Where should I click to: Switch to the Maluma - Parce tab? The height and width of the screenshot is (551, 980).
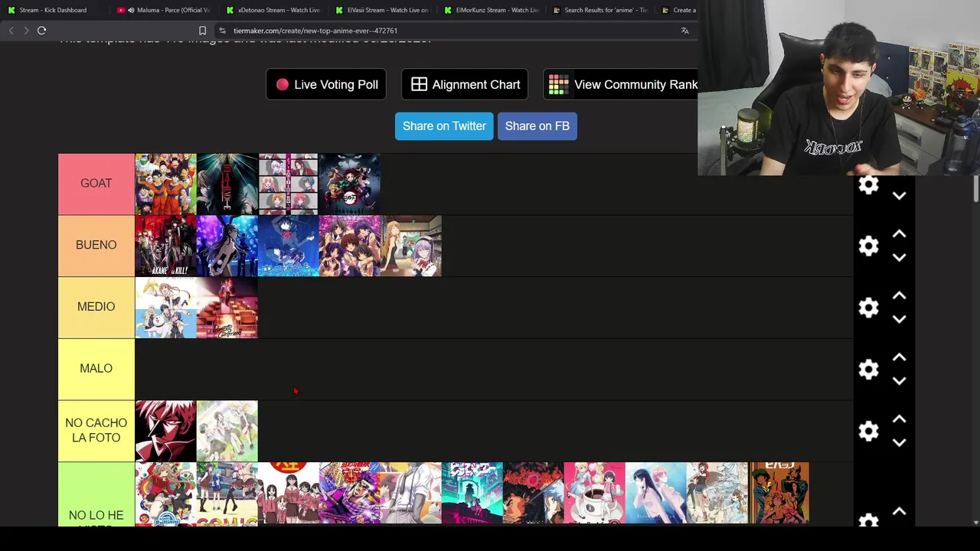click(x=162, y=10)
